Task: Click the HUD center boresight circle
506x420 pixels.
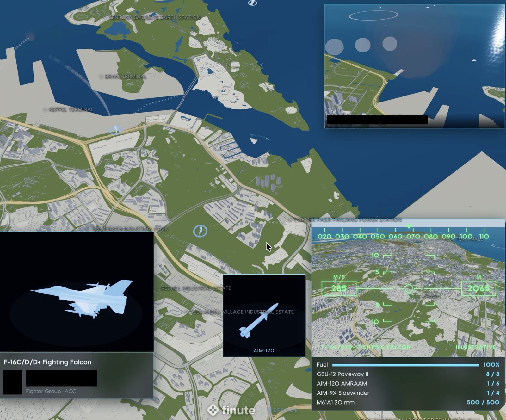Action: coord(409,288)
